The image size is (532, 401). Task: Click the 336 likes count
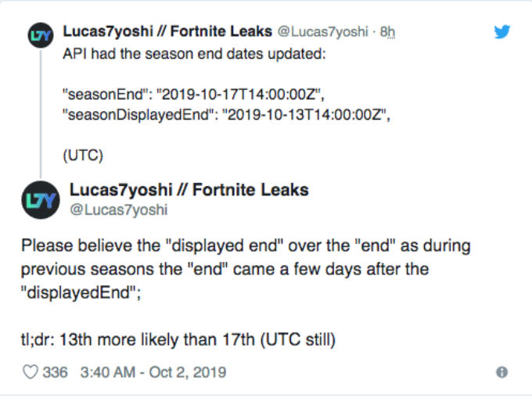[55, 372]
